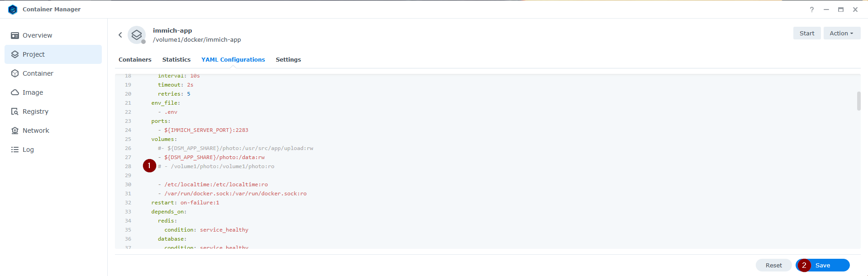Select the YAML Configurations tab
This screenshot has width=868, height=276.
point(233,59)
